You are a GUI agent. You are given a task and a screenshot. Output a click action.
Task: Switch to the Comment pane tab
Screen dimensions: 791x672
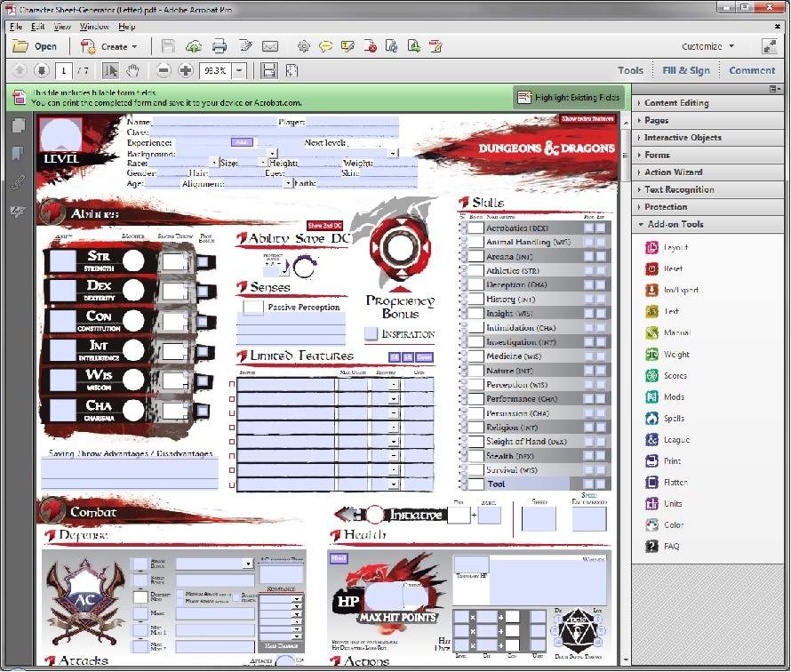(752, 70)
